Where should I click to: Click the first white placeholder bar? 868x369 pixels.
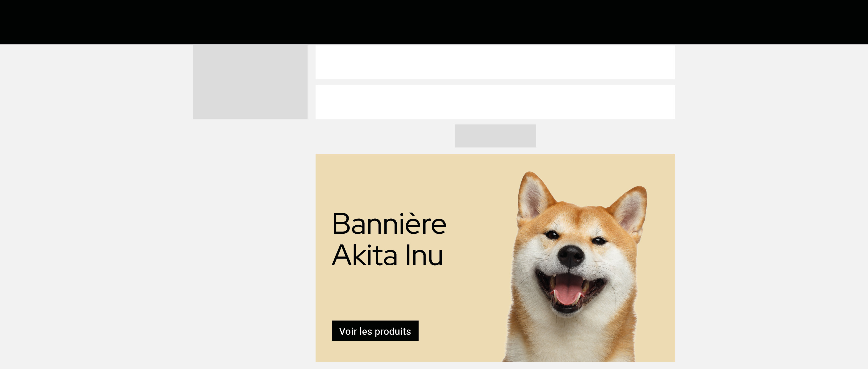pyautogui.click(x=495, y=62)
